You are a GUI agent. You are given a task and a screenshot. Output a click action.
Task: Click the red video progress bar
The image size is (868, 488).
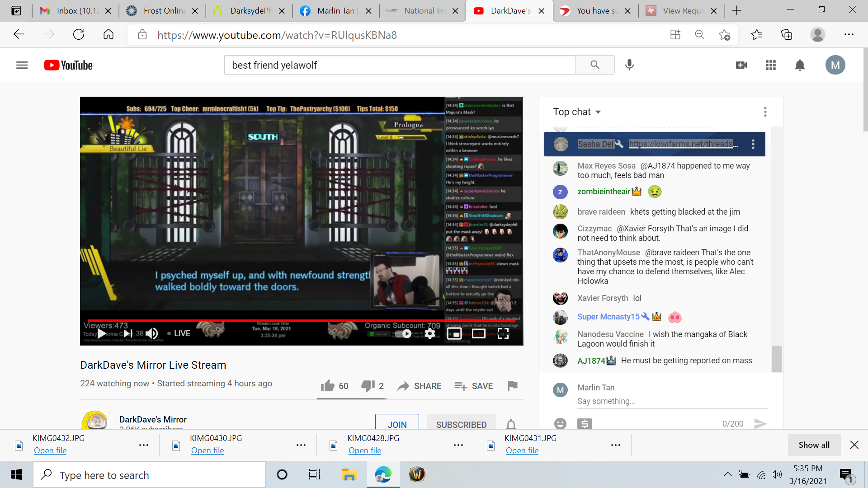point(302,320)
